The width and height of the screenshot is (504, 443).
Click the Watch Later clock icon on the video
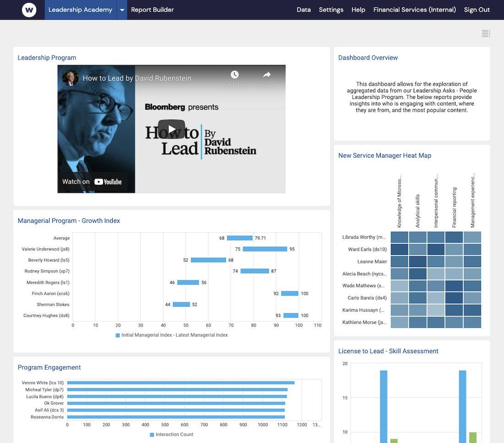coord(234,74)
